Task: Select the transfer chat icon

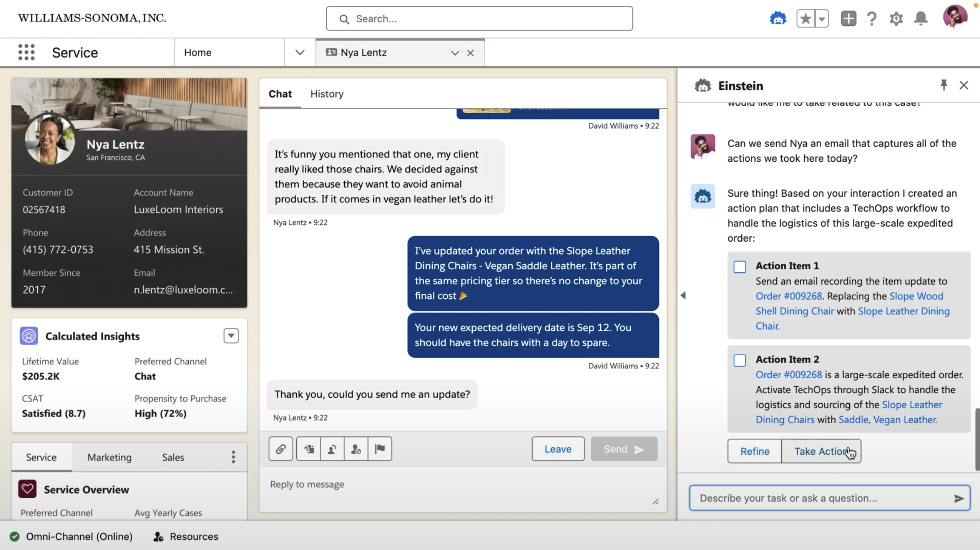Action: [x=332, y=449]
